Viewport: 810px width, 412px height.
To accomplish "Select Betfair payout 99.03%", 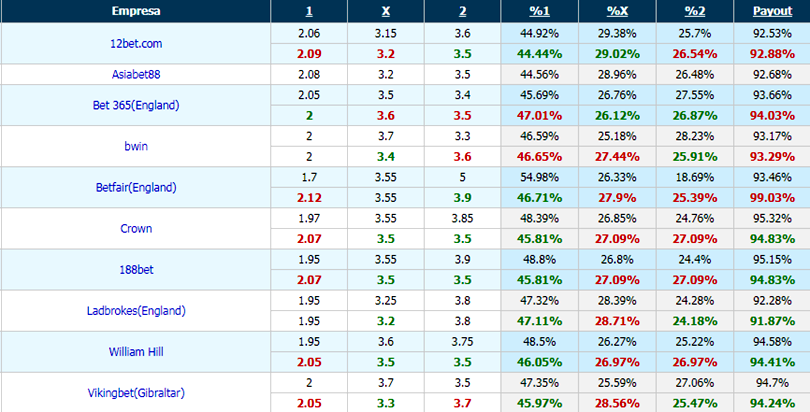I will pyautogui.click(x=772, y=198).
